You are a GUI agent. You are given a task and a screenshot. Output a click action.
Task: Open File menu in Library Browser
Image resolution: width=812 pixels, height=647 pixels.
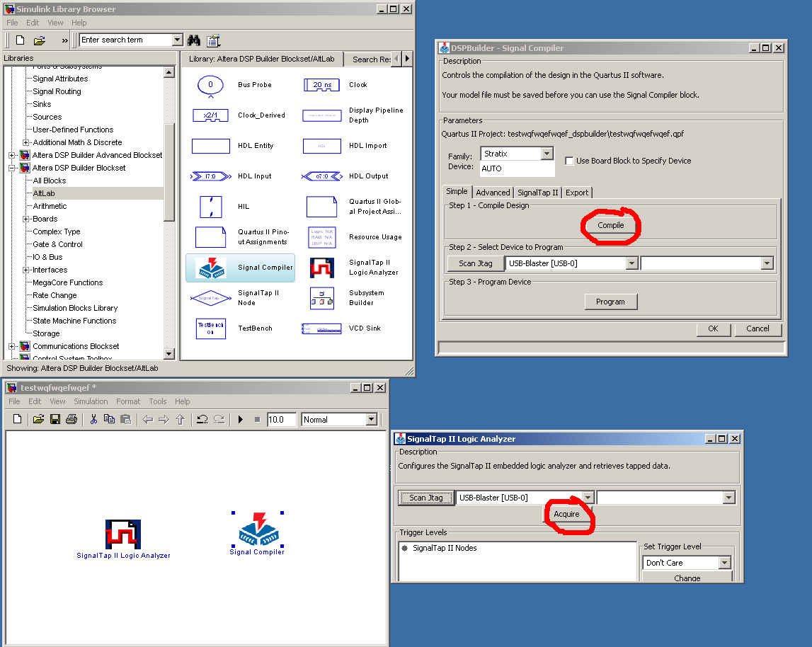[x=12, y=23]
